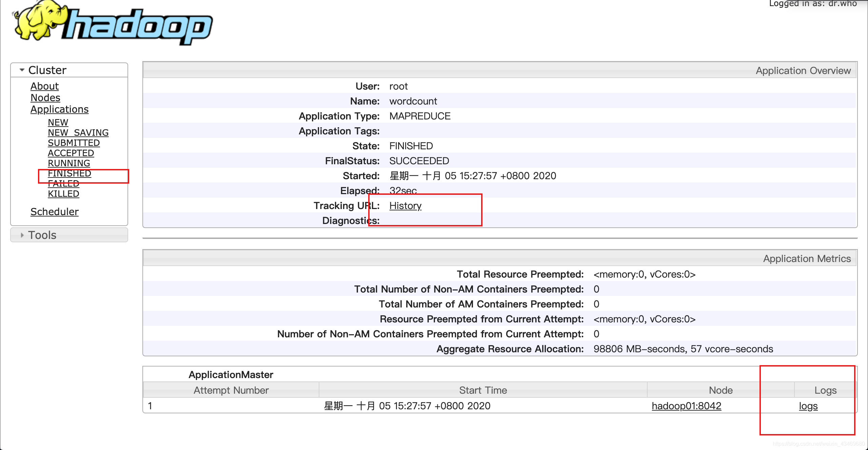
Task: Click the Start Time column header
Action: (483, 390)
